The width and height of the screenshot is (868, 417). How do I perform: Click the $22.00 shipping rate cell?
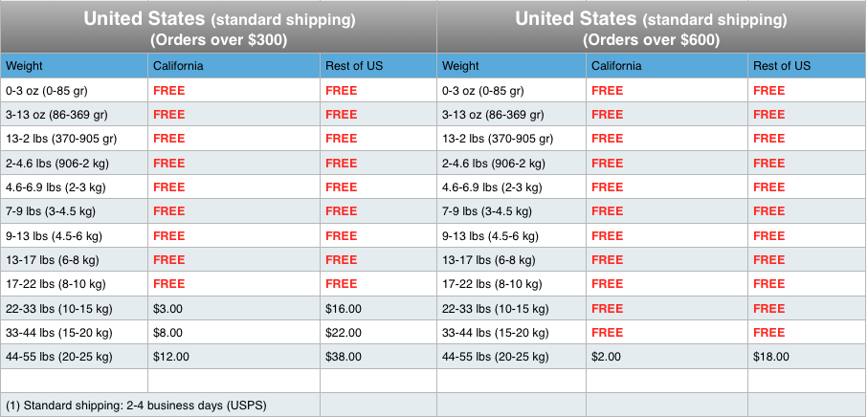pyautogui.click(x=344, y=332)
